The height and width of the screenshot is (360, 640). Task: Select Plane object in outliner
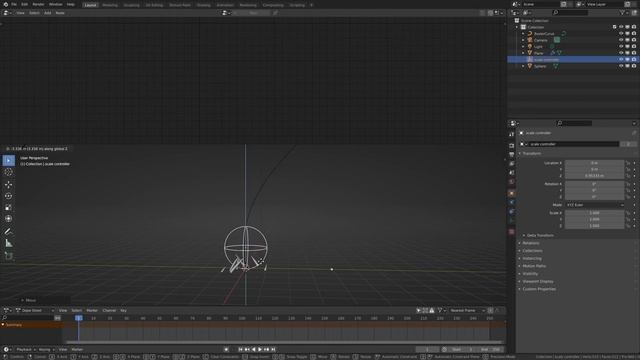(x=539, y=53)
